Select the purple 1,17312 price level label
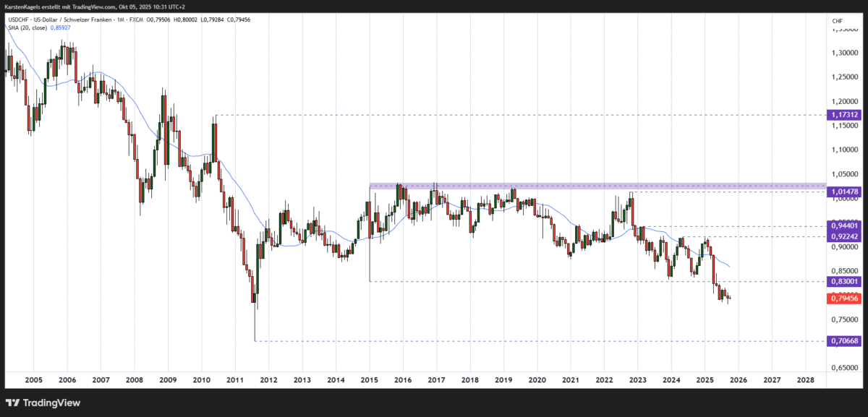 pos(843,115)
